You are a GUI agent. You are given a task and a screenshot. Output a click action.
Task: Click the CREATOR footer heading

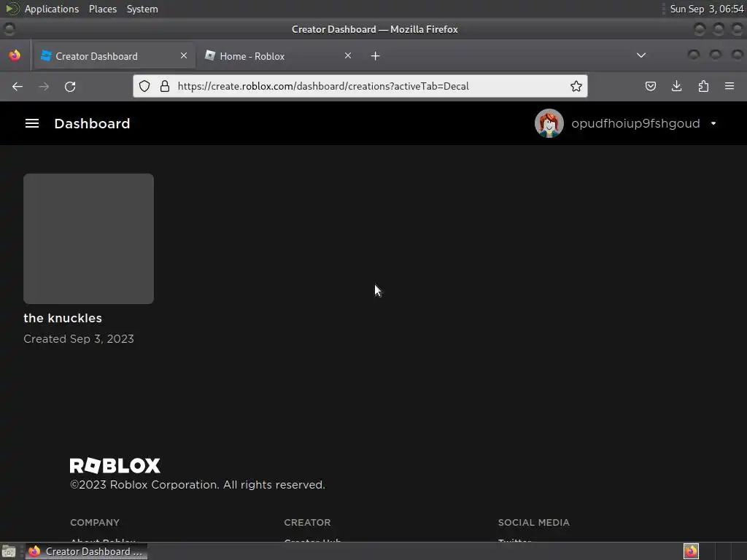(307, 522)
